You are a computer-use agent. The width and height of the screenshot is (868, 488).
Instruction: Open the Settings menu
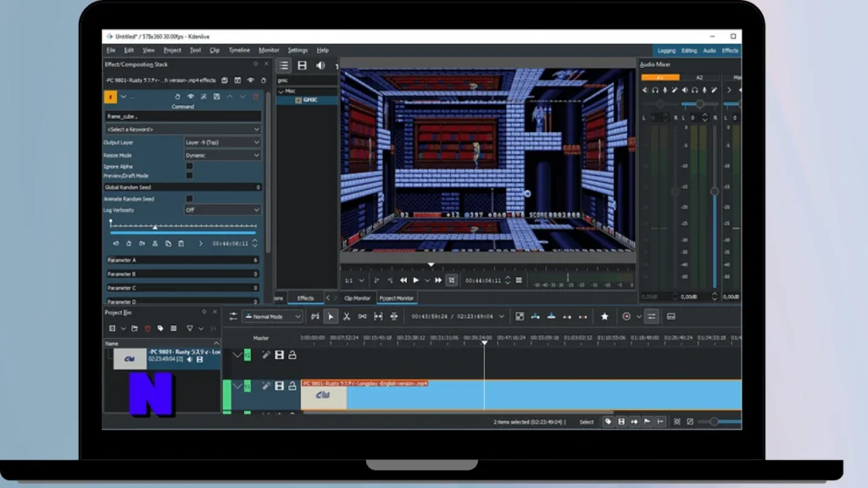click(298, 50)
